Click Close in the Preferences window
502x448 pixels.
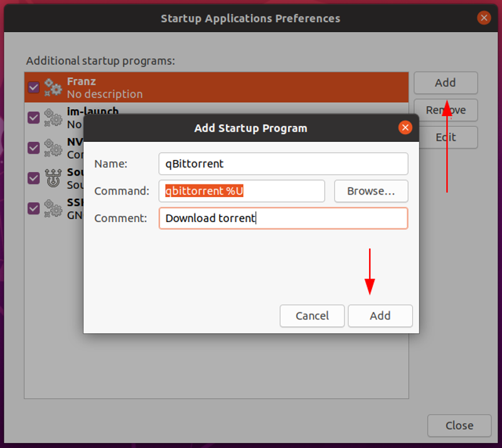click(x=459, y=425)
